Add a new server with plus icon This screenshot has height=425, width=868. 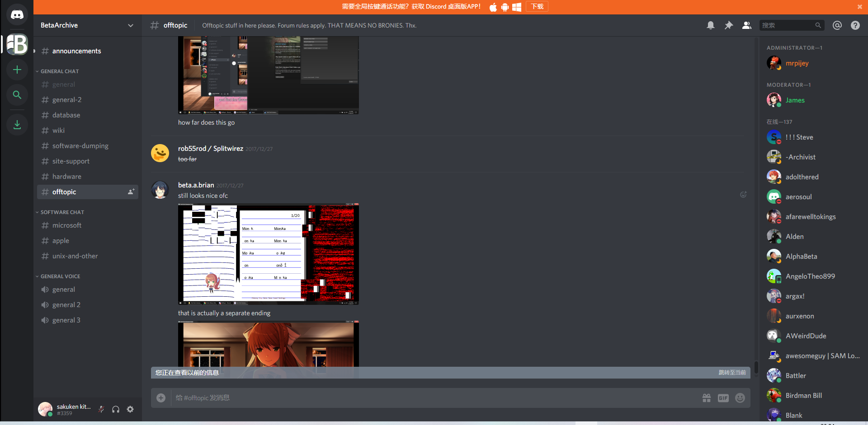[x=17, y=70]
